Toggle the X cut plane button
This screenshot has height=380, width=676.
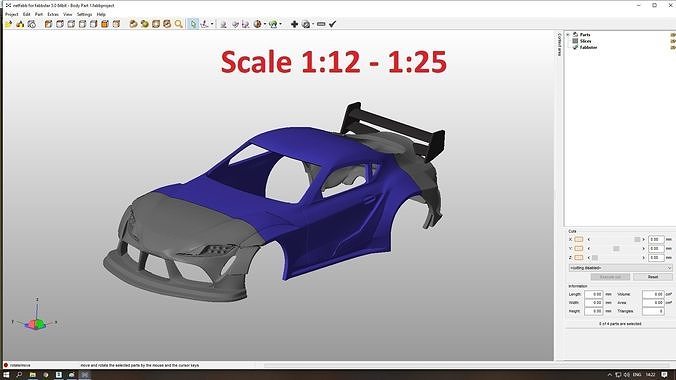point(579,239)
